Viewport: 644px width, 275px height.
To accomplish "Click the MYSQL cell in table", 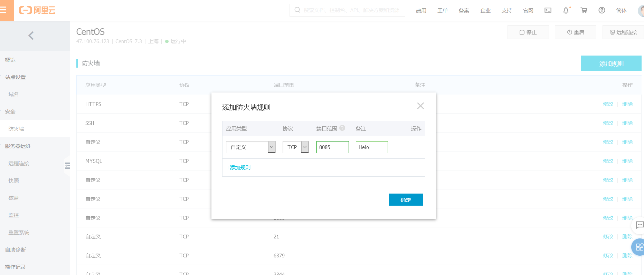I will click(x=94, y=161).
